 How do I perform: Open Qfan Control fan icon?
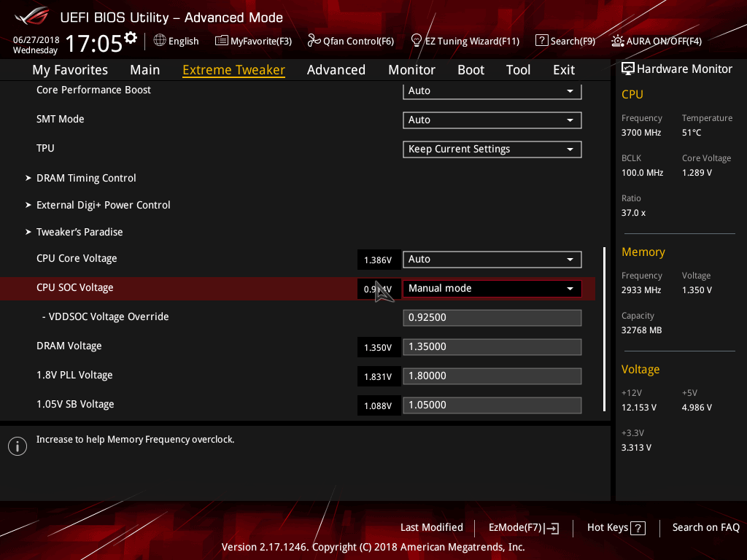tap(314, 41)
